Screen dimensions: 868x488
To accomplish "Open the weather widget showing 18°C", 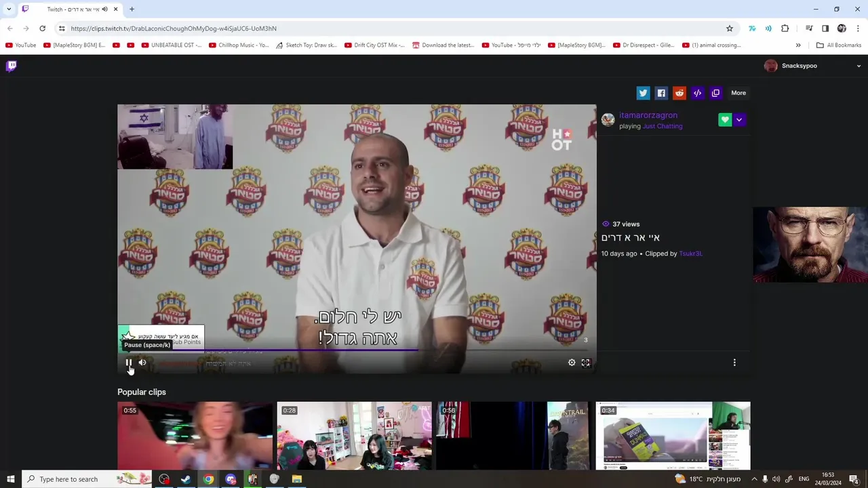I will 707,479.
